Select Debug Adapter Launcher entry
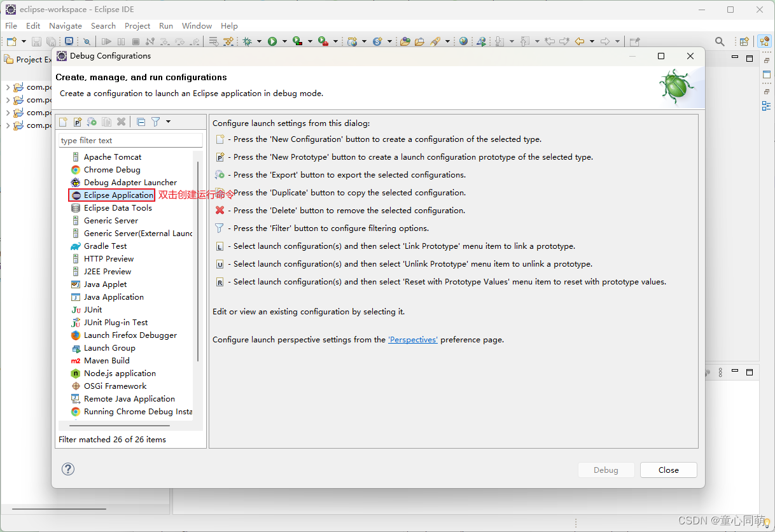Viewport: 775px width, 532px height. (130, 182)
